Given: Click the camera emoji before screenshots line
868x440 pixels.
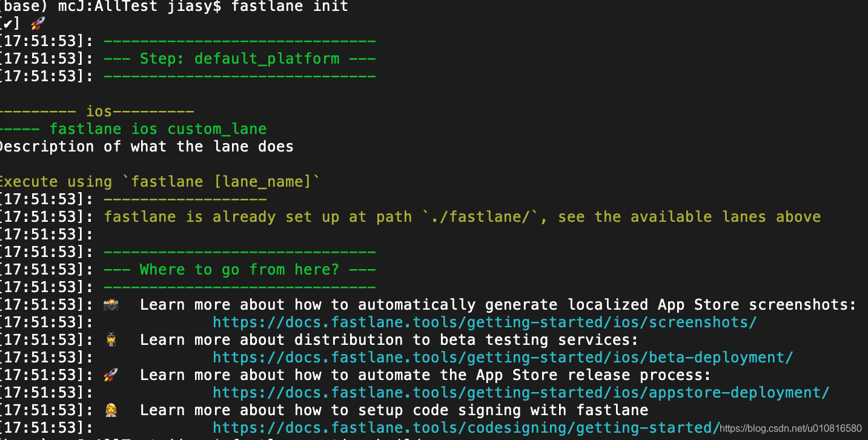Looking at the screenshot, I should coord(111,304).
